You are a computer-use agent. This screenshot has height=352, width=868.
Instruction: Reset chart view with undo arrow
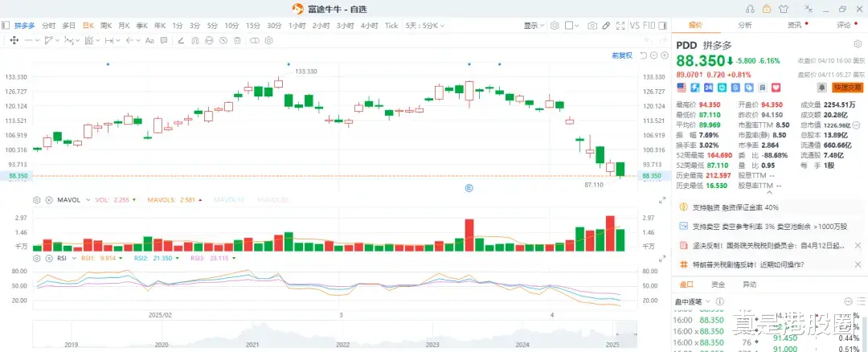point(643,55)
